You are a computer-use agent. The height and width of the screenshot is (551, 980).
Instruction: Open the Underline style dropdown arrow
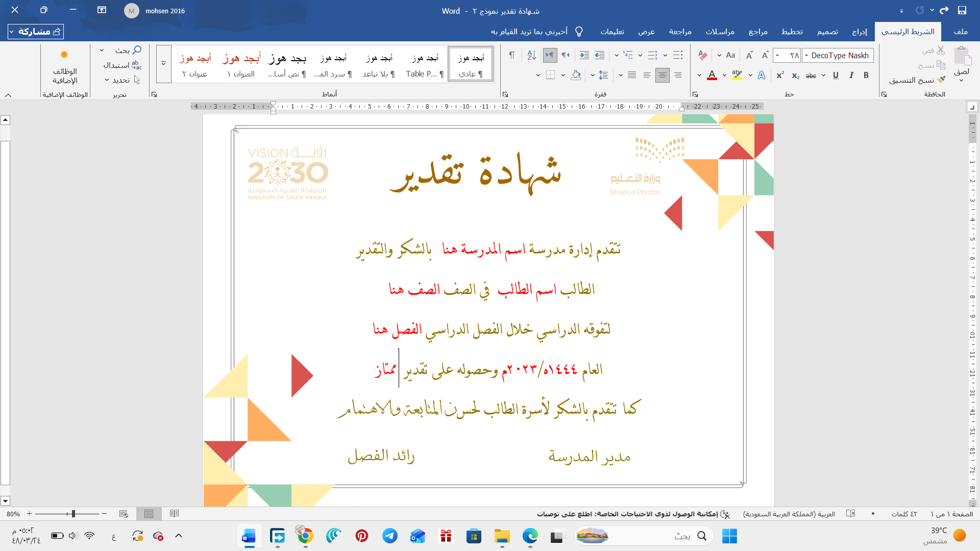click(823, 75)
